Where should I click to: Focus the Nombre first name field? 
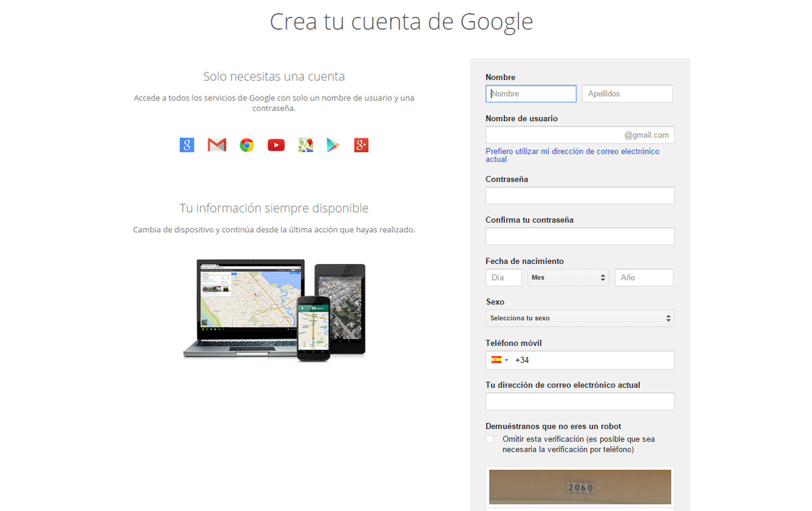531,93
